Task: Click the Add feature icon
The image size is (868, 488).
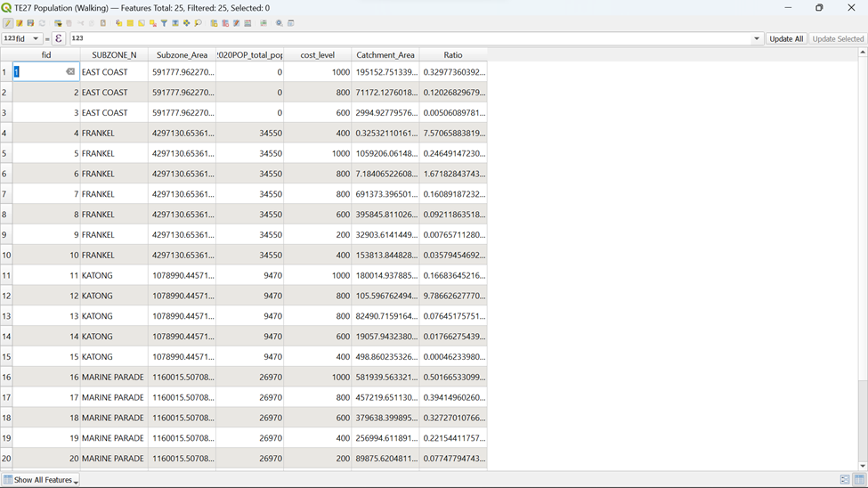Action: pos(59,23)
